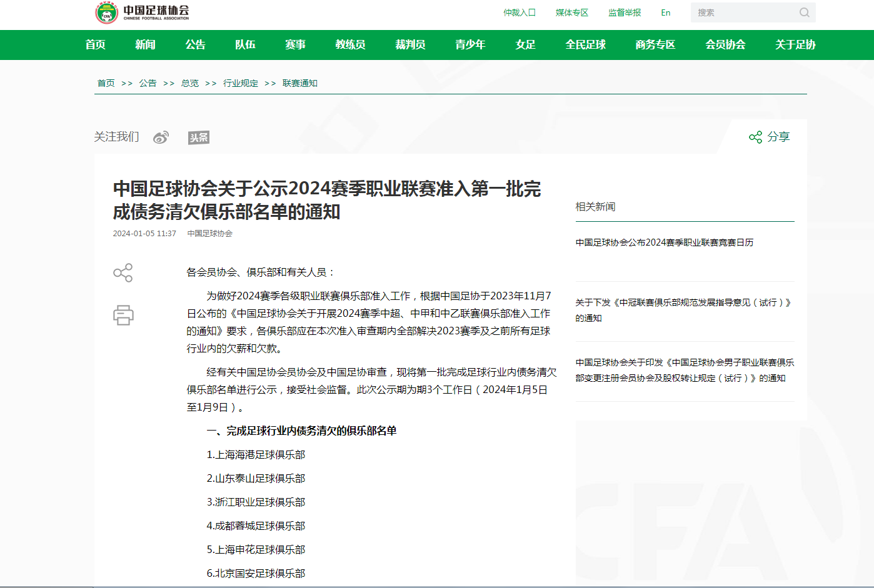This screenshot has height=588, width=874.
Task: Open related news 关于下发《中冠联赛俱乐部规范发展指导意见》
Action: [x=684, y=310]
